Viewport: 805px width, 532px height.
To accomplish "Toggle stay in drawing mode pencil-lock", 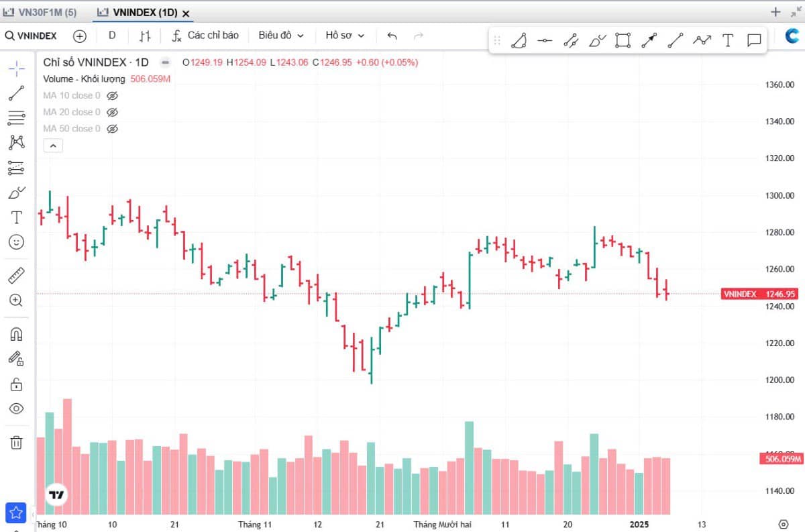I will point(17,358).
